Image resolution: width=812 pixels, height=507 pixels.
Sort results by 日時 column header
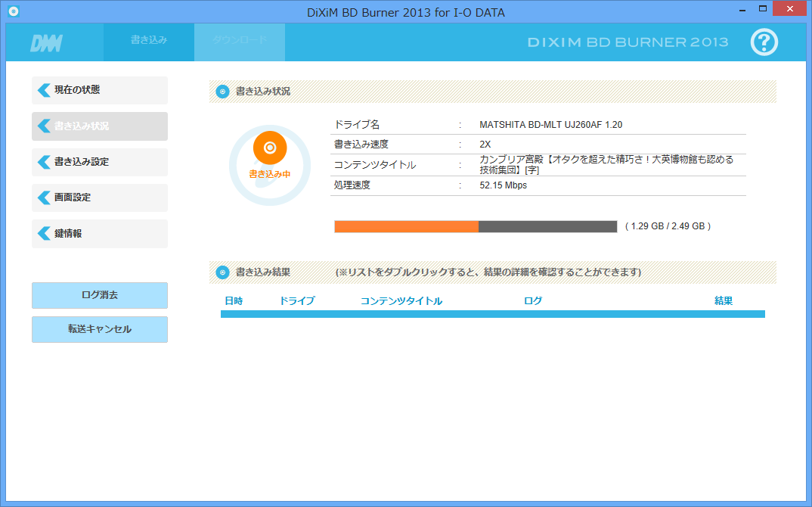pyautogui.click(x=234, y=301)
